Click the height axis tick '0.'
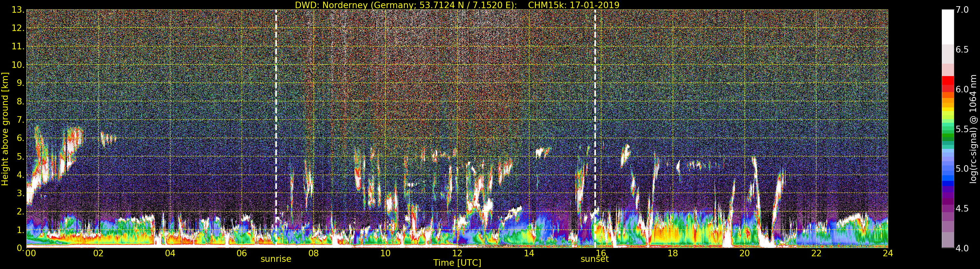The width and height of the screenshot is (980, 269). [21, 248]
